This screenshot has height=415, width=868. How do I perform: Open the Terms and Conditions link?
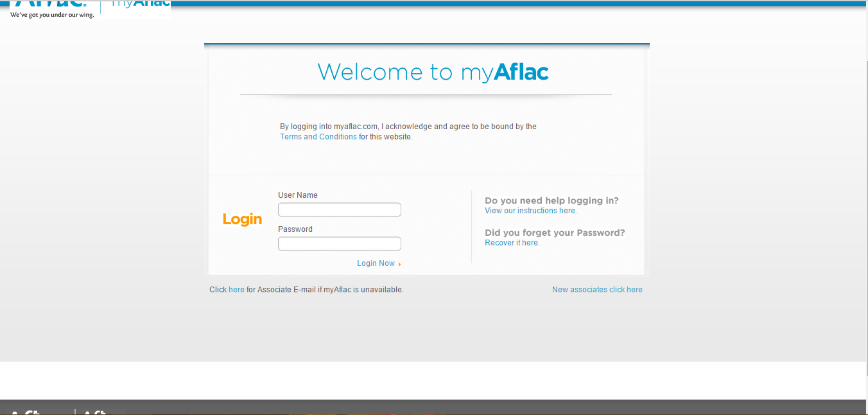(x=318, y=137)
